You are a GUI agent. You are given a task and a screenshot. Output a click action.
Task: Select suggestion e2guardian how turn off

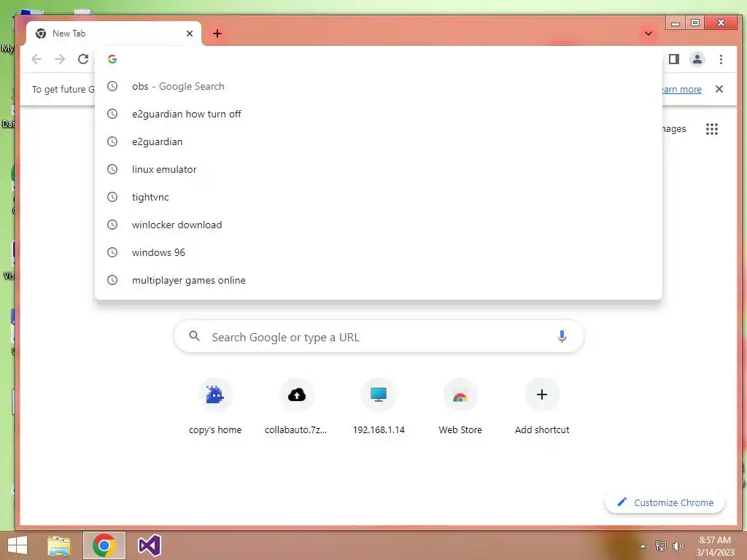pyautogui.click(x=379, y=114)
